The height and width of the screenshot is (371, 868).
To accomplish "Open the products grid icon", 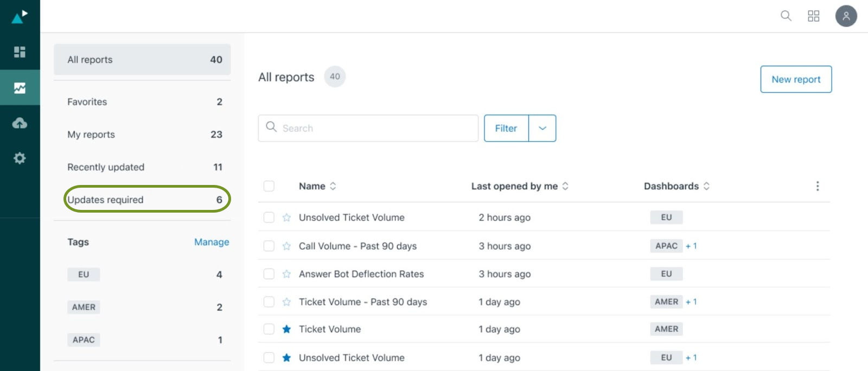I will point(813,16).
